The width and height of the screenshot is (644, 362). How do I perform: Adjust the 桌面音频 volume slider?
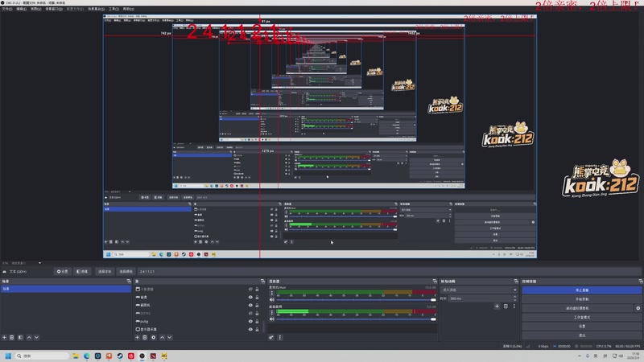pyautogui.click(x=356, y=319)
